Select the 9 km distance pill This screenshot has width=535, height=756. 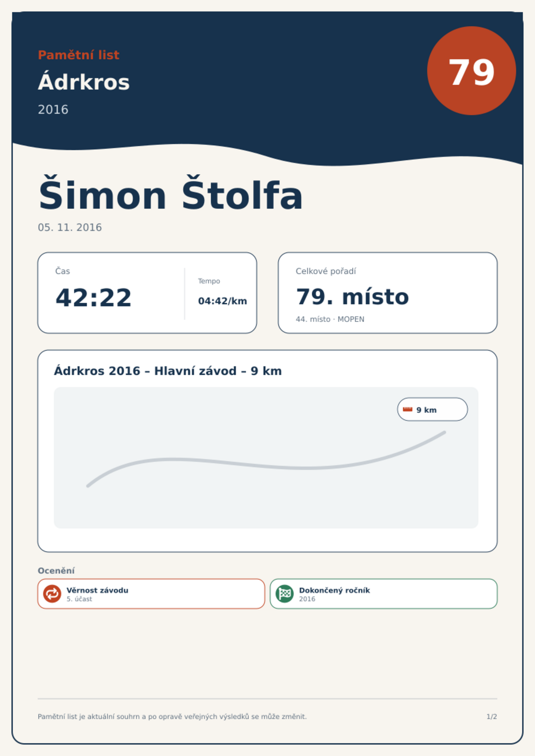432,409
